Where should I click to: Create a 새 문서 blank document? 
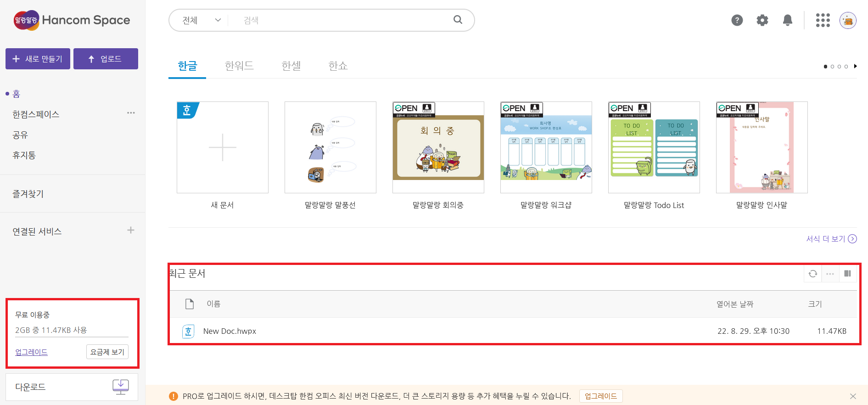[223, 147]
